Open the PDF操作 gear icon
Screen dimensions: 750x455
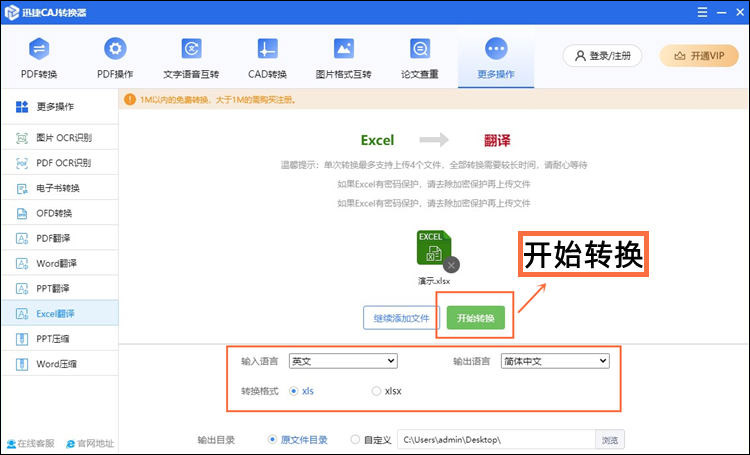pyautogui.click(x=115, y=49)
